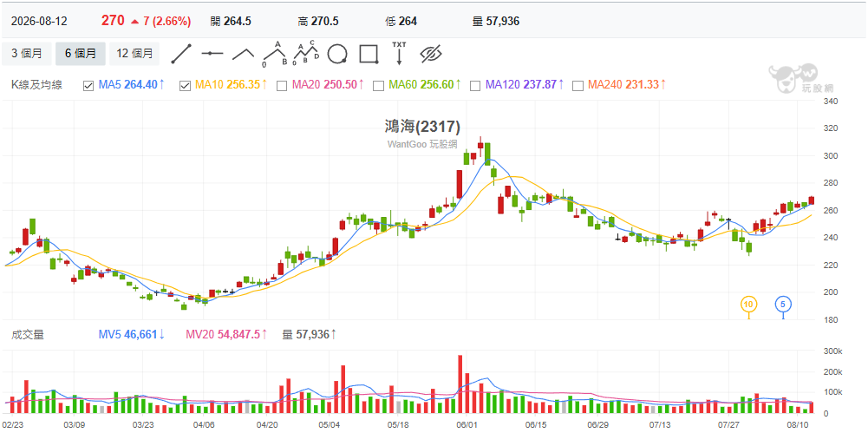Enable the MA120 moving average checkbox
The image size is (868, 433).
(x=475, y=85)
